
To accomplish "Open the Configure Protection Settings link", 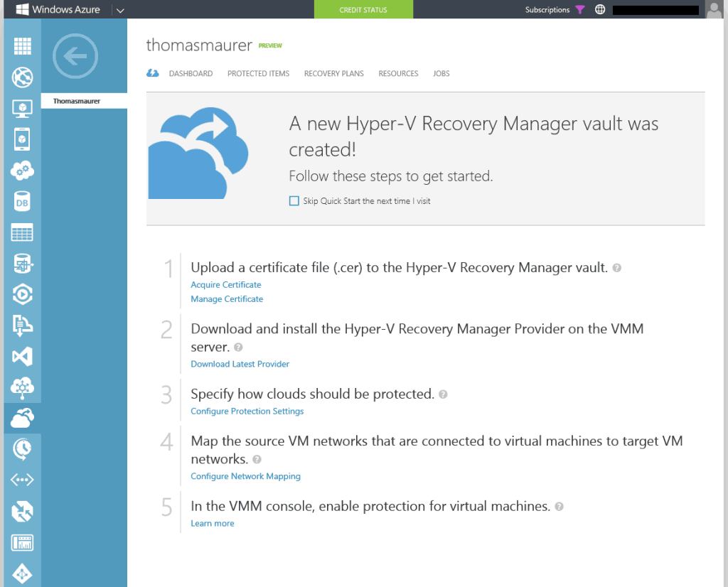I will point(247,411).
